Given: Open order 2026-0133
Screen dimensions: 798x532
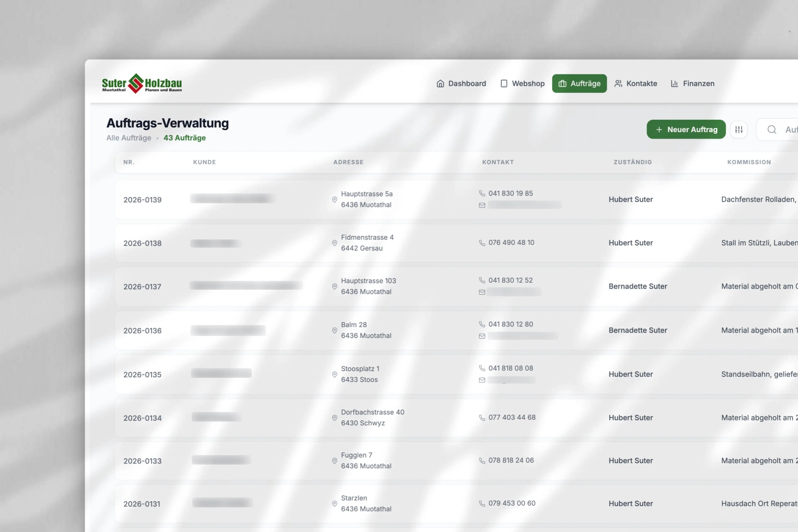Looking at the screenshot, I should click(143, 461).
